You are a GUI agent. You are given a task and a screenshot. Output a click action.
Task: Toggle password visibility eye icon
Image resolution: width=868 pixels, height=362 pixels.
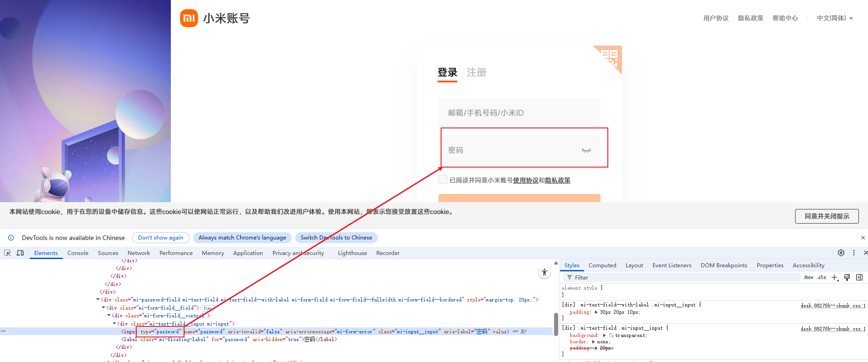point(586,150)
